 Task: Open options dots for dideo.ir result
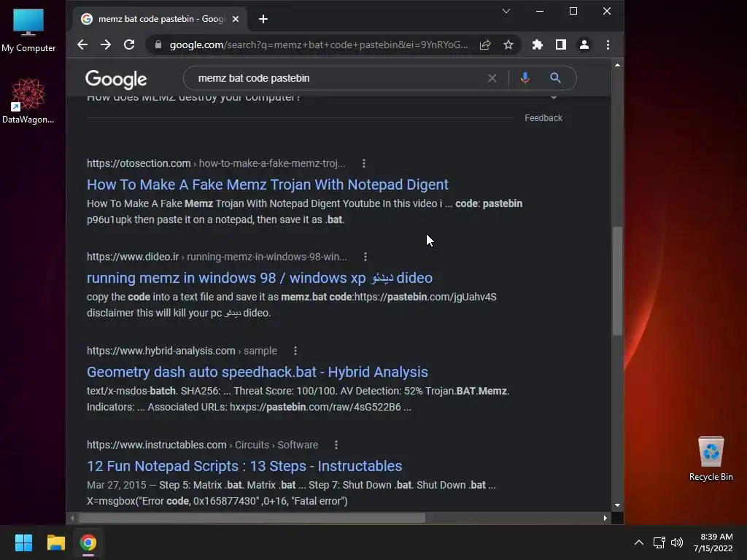coord(365,257)
